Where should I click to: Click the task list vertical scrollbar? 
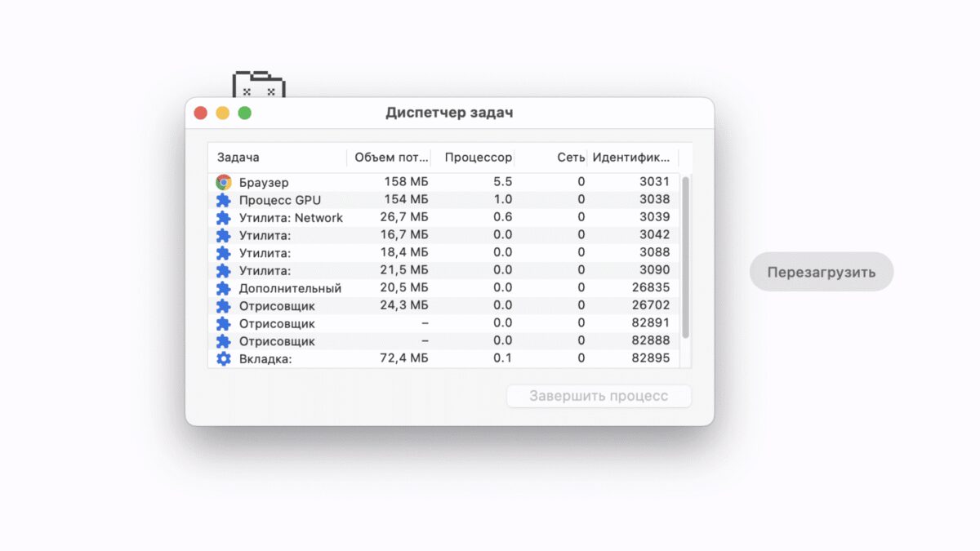pos(685,257)
